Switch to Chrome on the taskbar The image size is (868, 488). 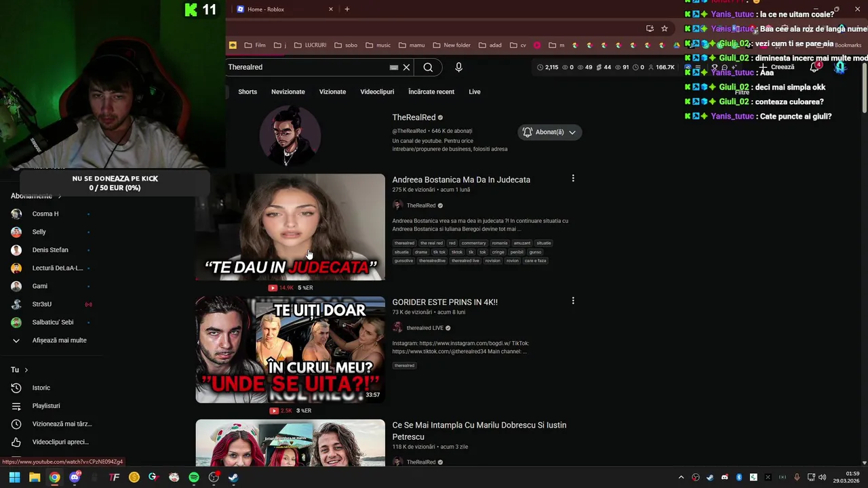pyautogui.click(x=54, y=477)
